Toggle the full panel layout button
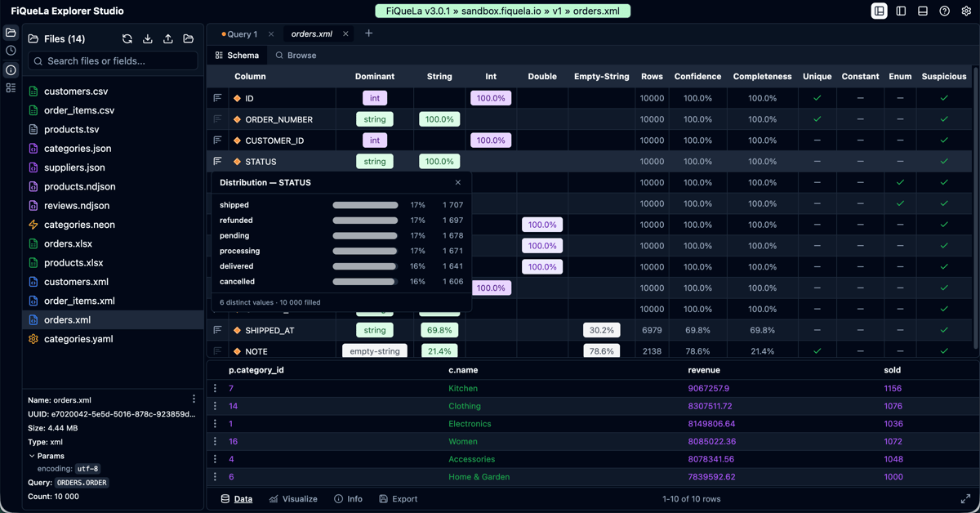980x513 pixels. tap(879, 11)
